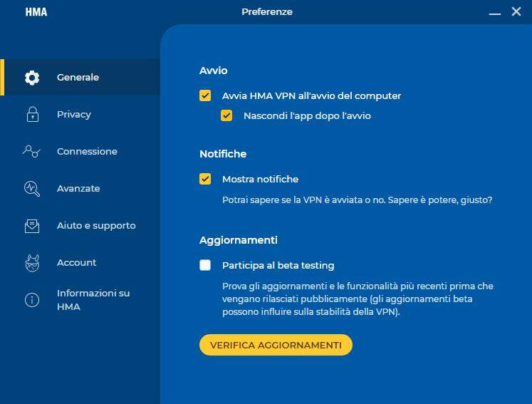
Task: Switch to the Privacy tab
Action: (80, 115)
